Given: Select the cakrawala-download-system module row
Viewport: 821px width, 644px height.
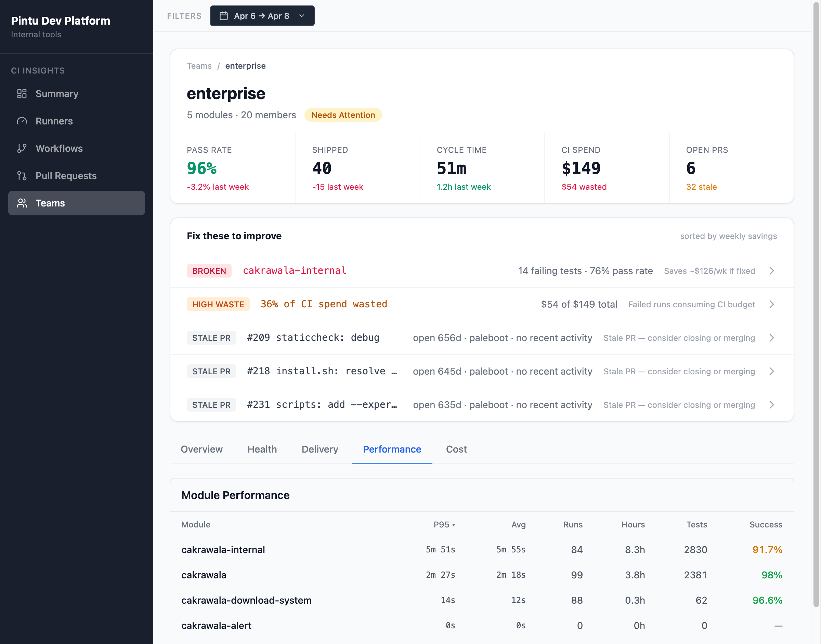Looking at the screenshot, I should pos(246,600).
